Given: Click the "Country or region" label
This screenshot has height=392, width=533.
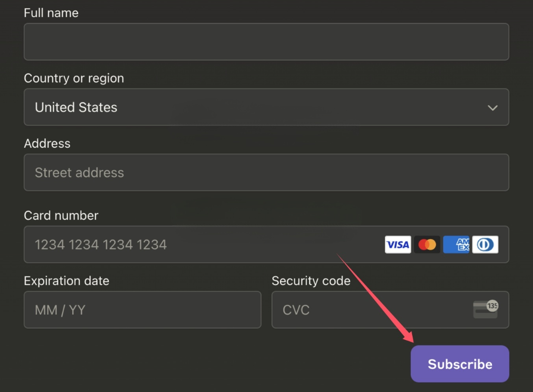Looking at the screenshot, I should point(74,78).
